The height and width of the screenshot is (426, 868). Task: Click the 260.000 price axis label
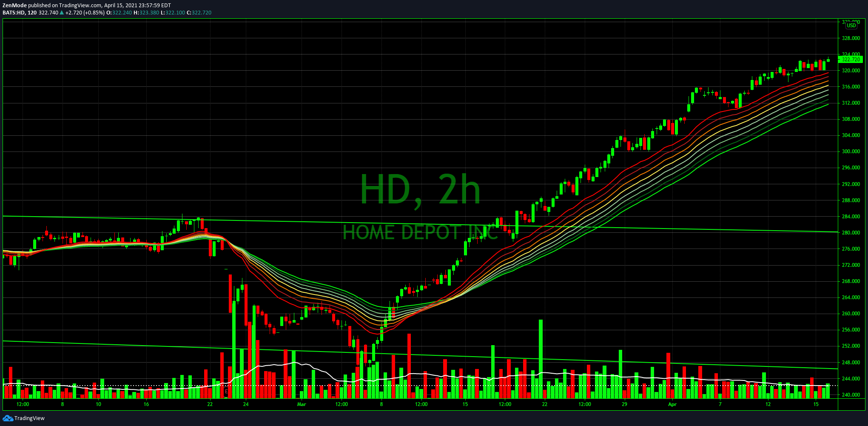851,314
